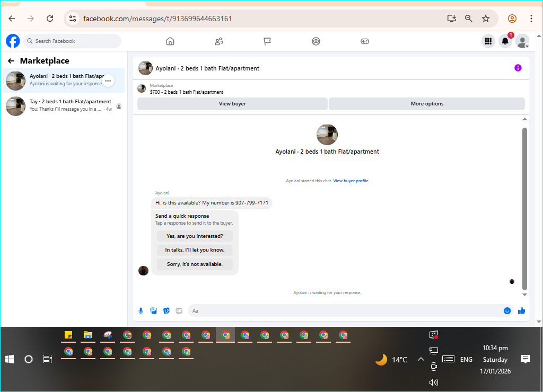The width and height of the screenshot is (543, 392).
Task: Attach a photo with the image icon
Action: coord(154,311)
